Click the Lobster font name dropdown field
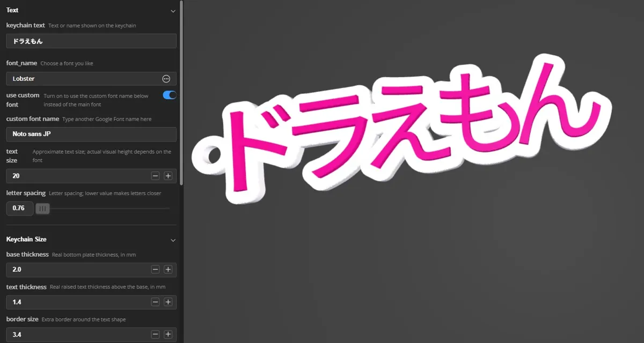The height and width of the screenshot is (343, 644). click(91, 79)
